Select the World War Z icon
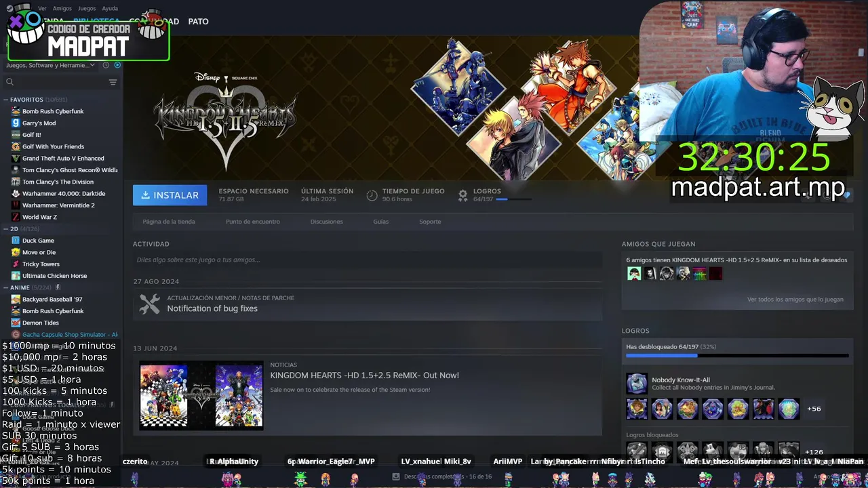868x488 pixels. pyautogui.click(x=16, y=217)
